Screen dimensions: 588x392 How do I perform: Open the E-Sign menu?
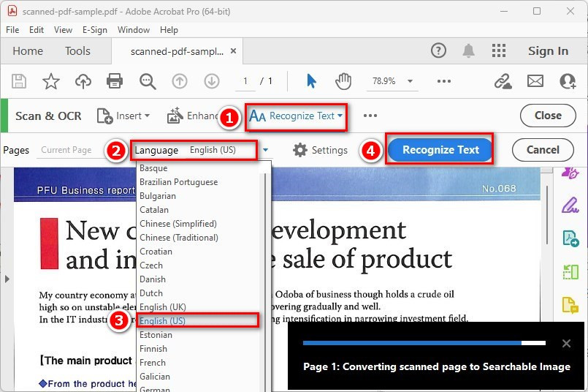point(94,30)
